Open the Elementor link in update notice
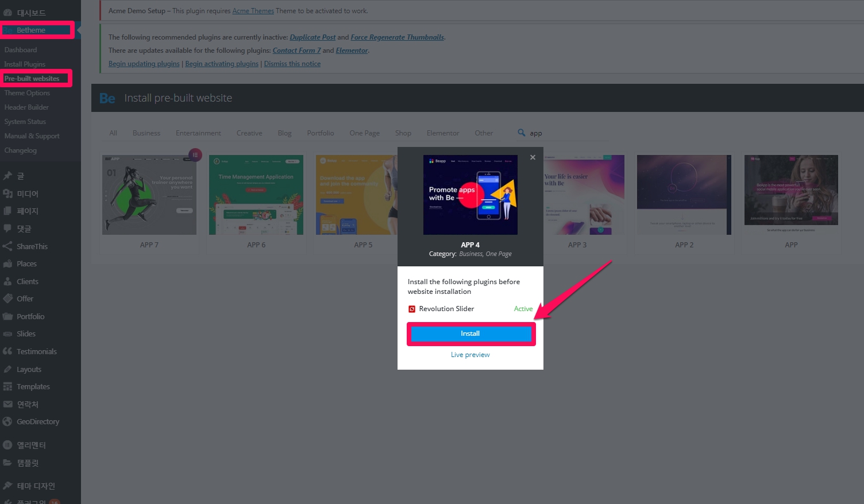 click(352, 51)
